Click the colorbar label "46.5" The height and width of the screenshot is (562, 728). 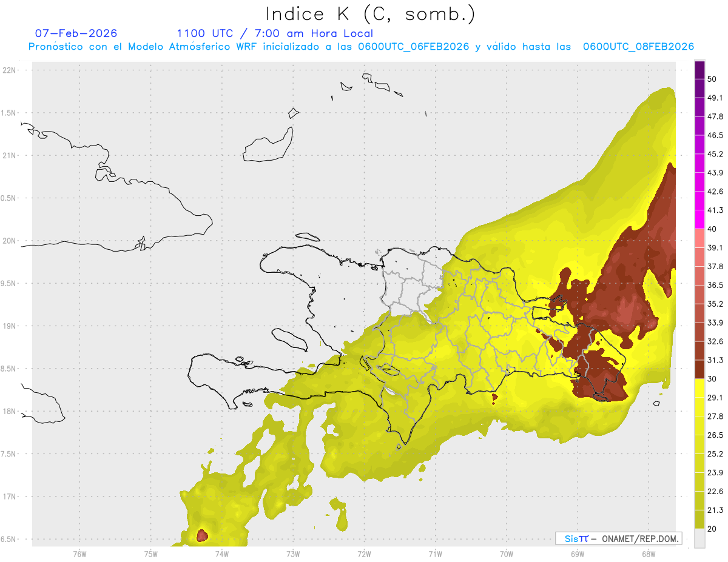pyautogui.click(x=715, y=135)
